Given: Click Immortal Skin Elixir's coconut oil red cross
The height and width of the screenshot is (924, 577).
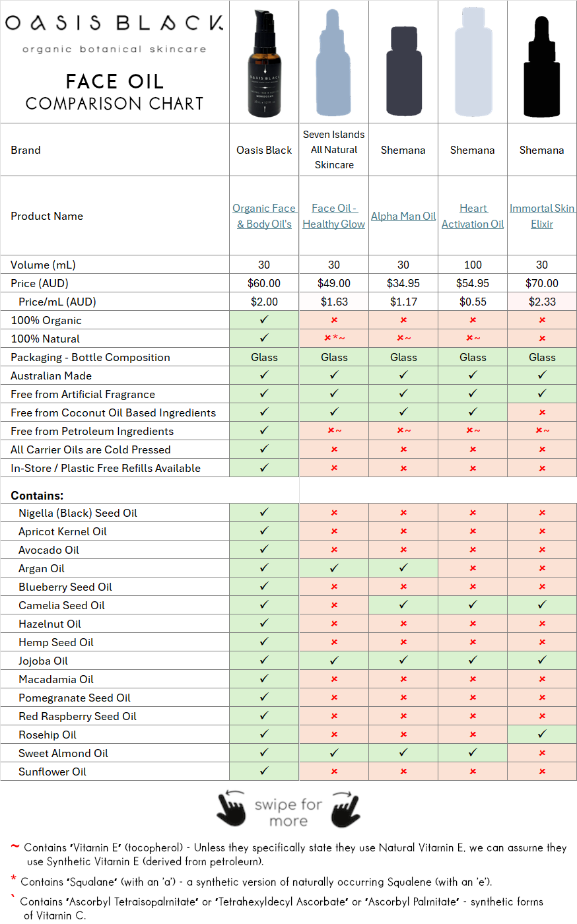Looking at the screenshot, I should (541, 412).
